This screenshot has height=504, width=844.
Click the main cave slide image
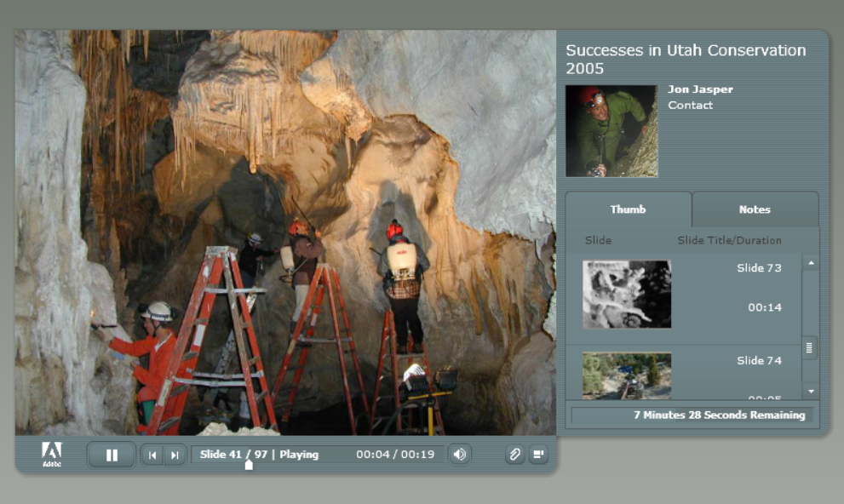point(285,232)
